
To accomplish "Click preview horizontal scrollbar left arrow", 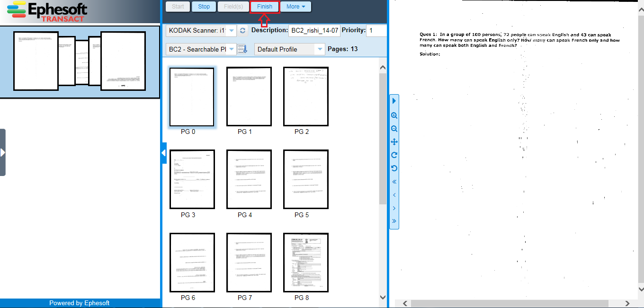I will 405,304.
